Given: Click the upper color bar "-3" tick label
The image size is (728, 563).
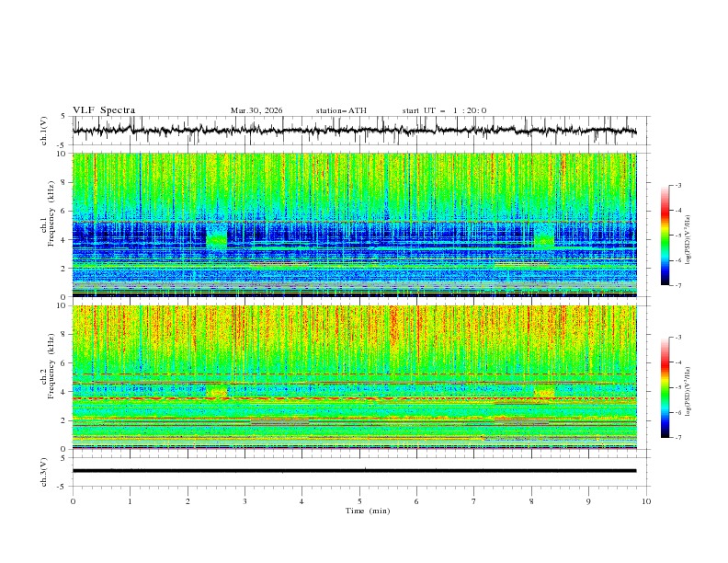Looking at the screenshot, I should [677, 185].
